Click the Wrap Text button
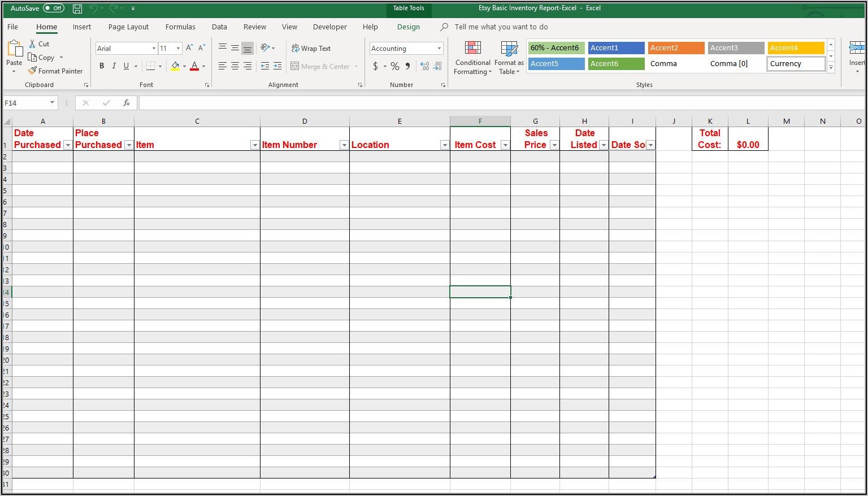Image resolution: width=868 pixels, height=496 pixels. [x=311, y=49]
